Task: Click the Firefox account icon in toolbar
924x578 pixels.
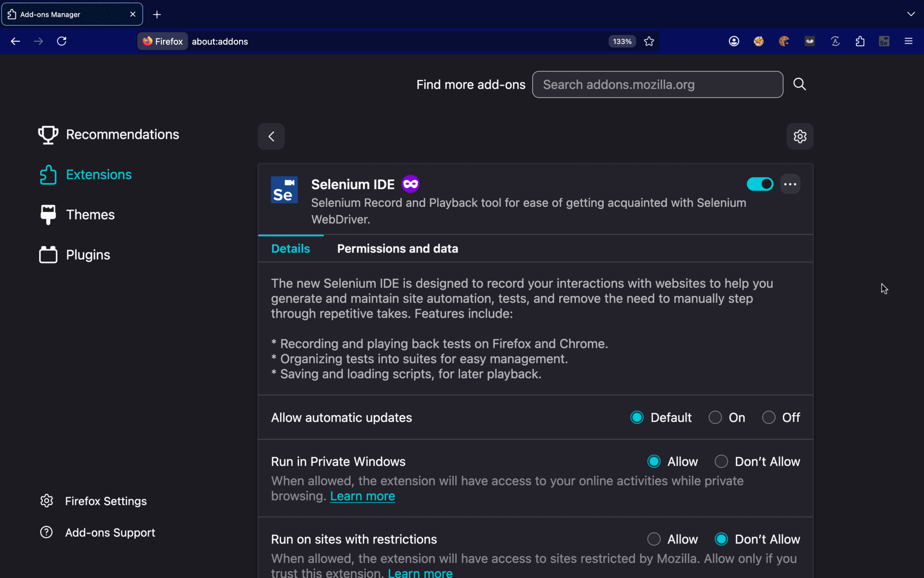Action: click(733, 41)
